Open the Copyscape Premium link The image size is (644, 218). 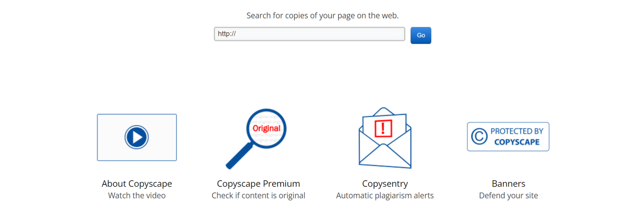[x=259, y=184]
